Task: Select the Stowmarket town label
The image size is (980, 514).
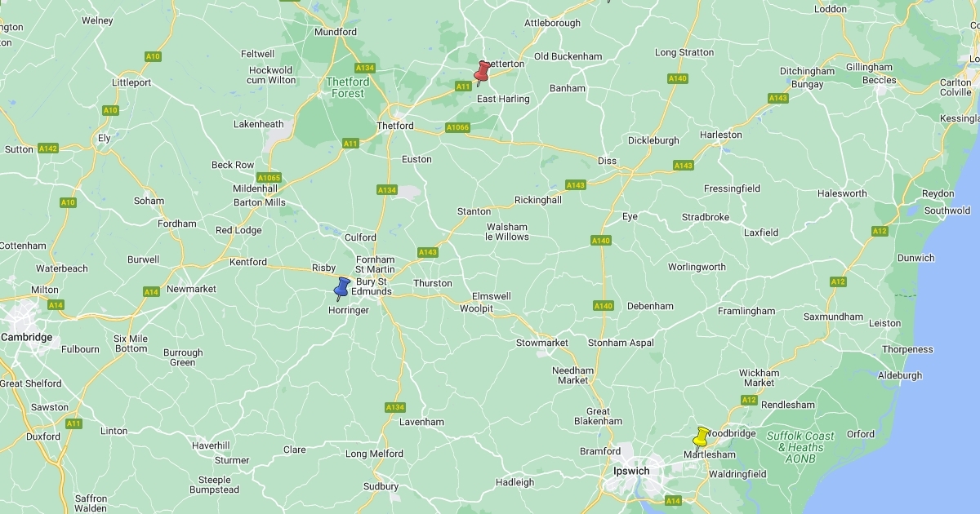Action: click(542, 343)
